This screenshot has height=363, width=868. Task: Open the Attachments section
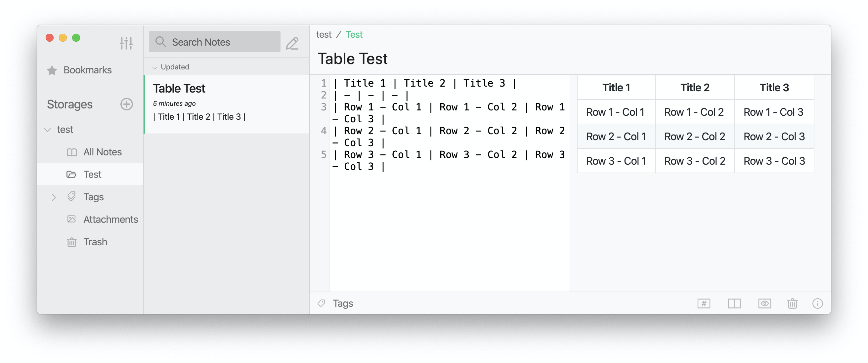[x=110, y=220]
